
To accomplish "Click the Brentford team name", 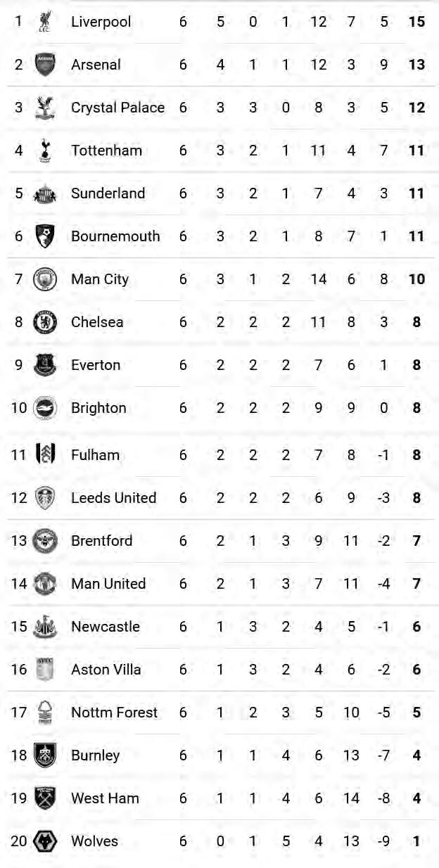I will point(101,541).
